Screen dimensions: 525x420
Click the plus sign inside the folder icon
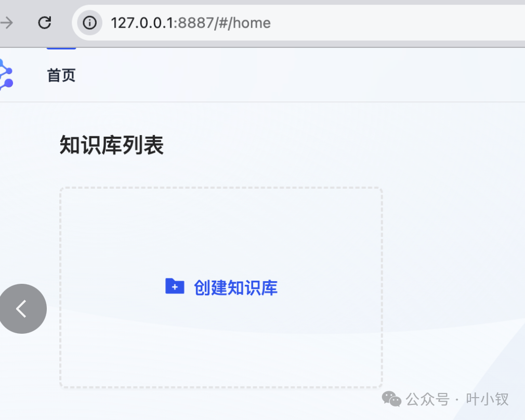point(175,287)
